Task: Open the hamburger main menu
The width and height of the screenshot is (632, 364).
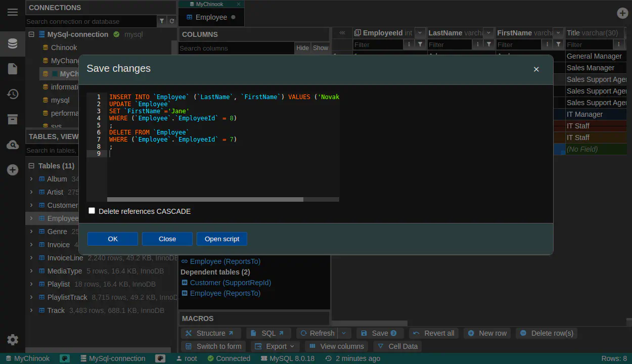Action: 13,12
